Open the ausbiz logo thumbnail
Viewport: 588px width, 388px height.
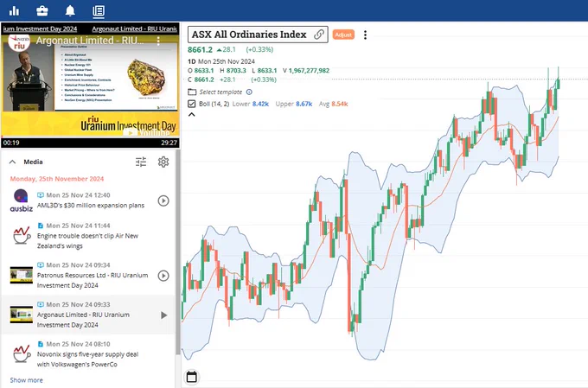(x=21, y=200)
